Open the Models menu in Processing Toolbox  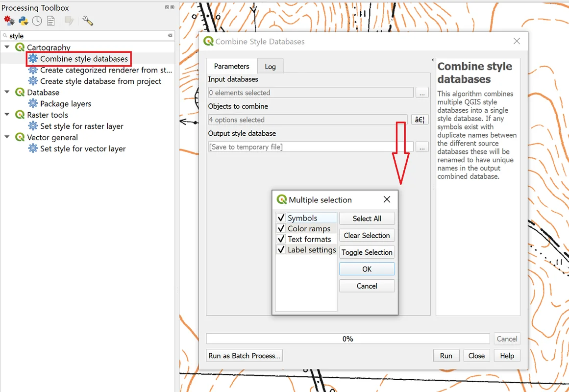coord(9,21)
